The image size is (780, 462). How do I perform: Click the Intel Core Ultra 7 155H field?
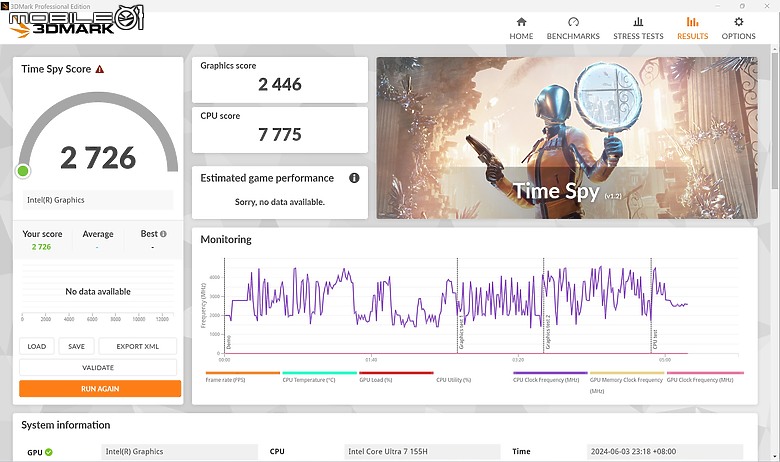click(422, 452)
